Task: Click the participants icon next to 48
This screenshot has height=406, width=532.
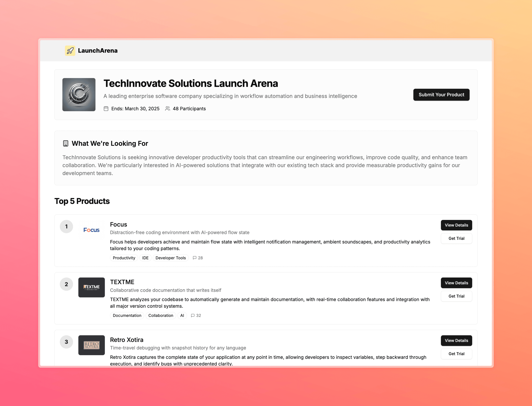Action: (168, 108)
